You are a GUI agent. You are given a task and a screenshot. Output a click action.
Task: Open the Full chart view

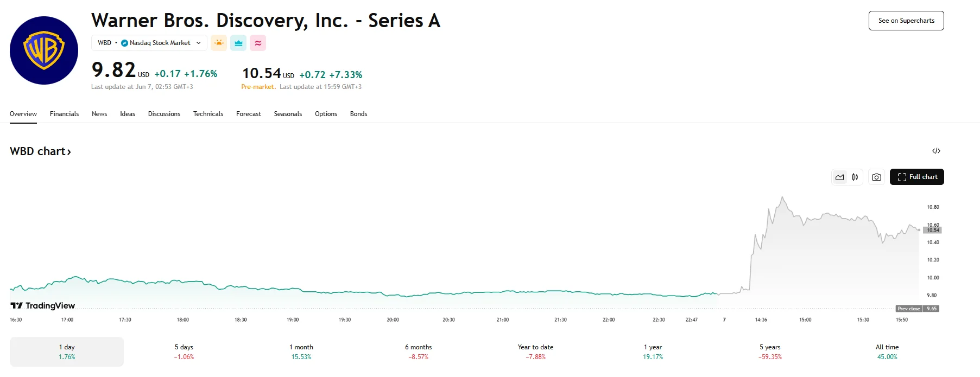click(x=916, y=176)
